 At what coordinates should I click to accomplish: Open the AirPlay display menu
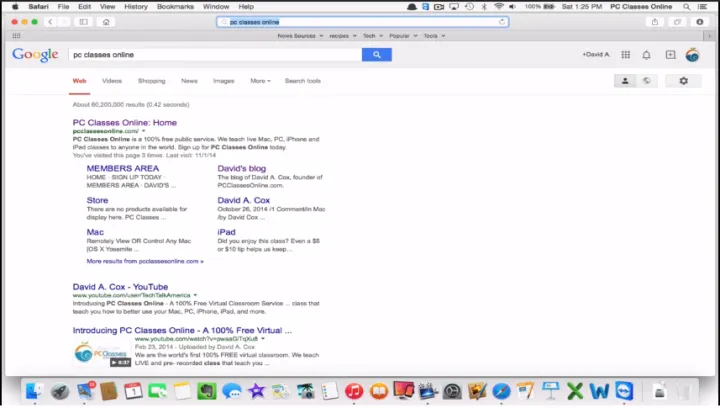[454, 6]
